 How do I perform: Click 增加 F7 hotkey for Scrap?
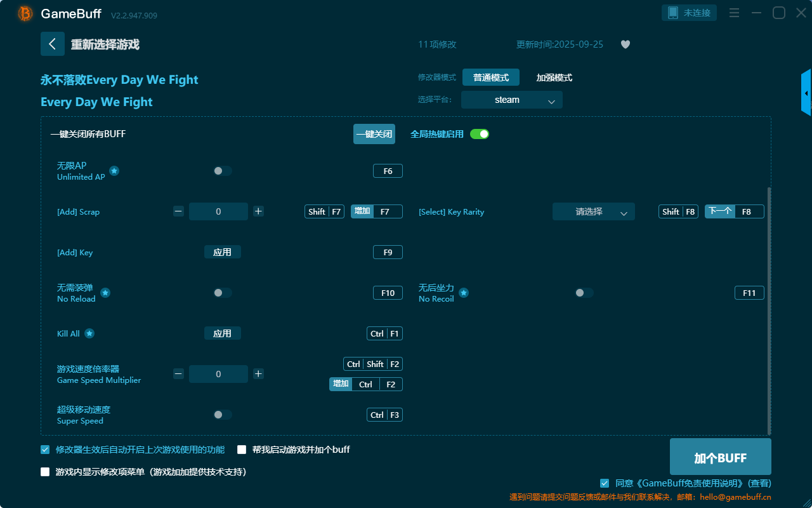(x=377, y=211)
